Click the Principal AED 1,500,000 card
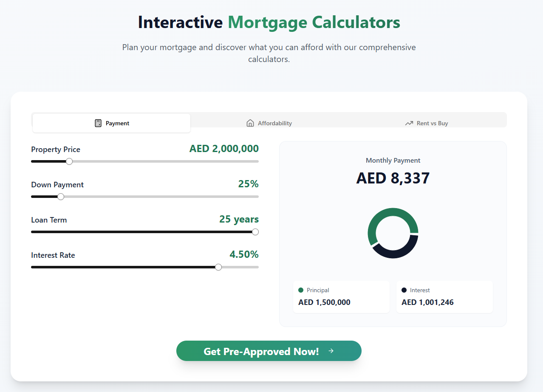 coord(341,297)
